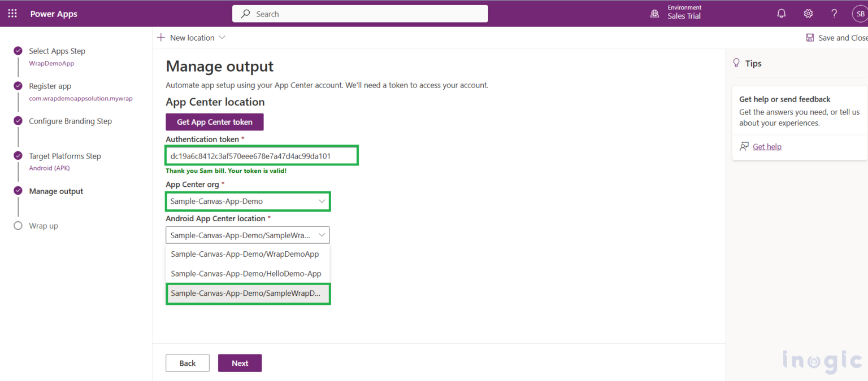Open the Power Apps waffle menu

(x=12, y=13)
